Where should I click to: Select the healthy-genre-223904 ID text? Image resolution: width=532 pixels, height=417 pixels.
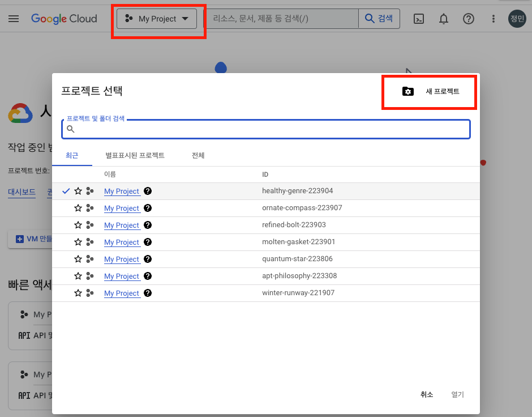[298, 191]
